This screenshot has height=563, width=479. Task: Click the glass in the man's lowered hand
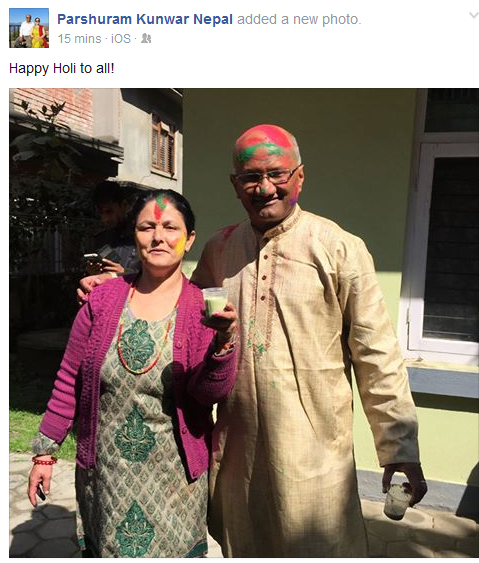(x=396, y=500)
